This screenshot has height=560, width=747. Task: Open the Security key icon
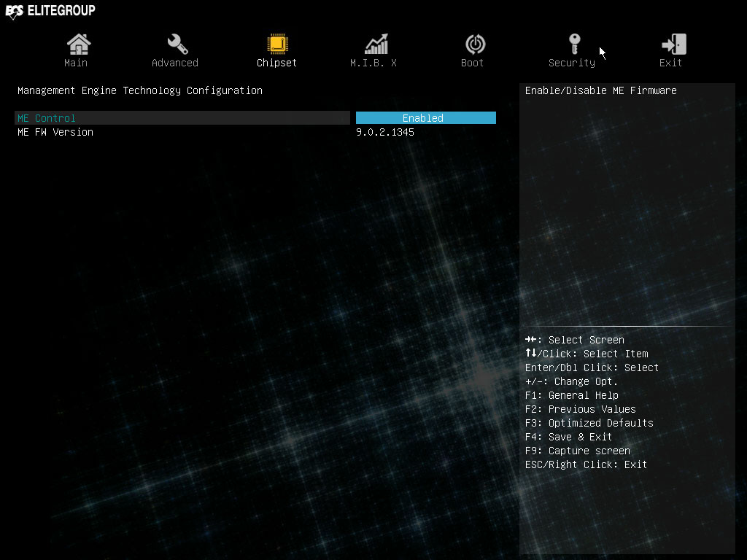coord(575,44)
